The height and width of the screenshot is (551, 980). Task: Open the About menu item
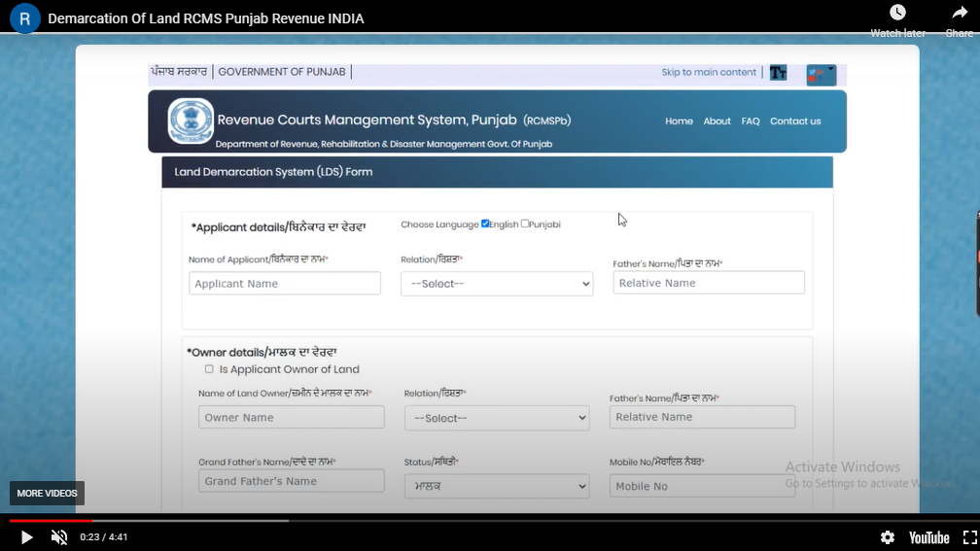717,121
